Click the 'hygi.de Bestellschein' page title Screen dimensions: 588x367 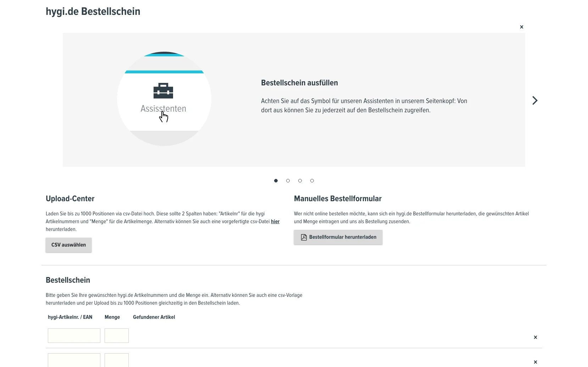pos(93,11)
